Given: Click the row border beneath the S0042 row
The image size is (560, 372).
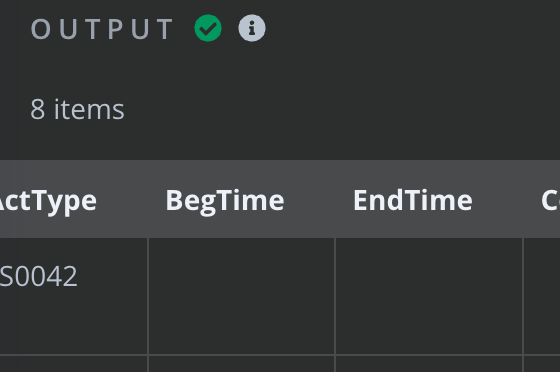Looking at the screenshot, I should (280, 355).
